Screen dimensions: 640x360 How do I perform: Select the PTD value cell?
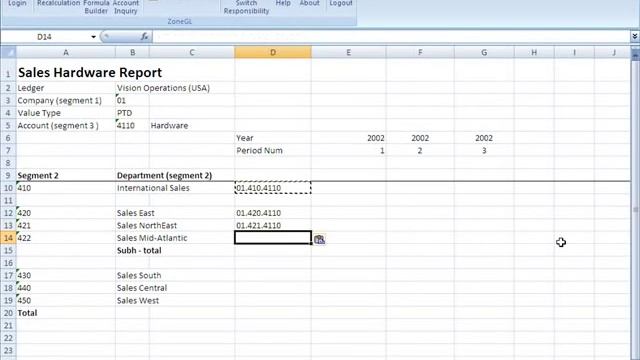[x=132, y=113]
